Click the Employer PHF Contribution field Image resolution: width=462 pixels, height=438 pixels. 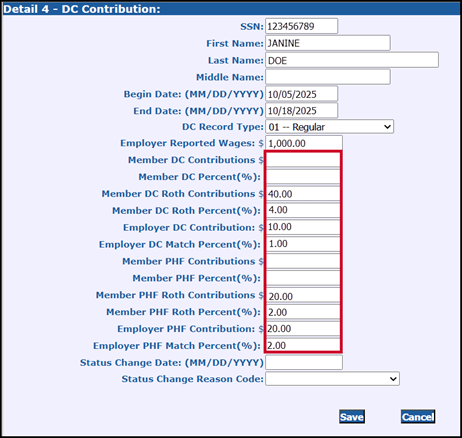303,329
